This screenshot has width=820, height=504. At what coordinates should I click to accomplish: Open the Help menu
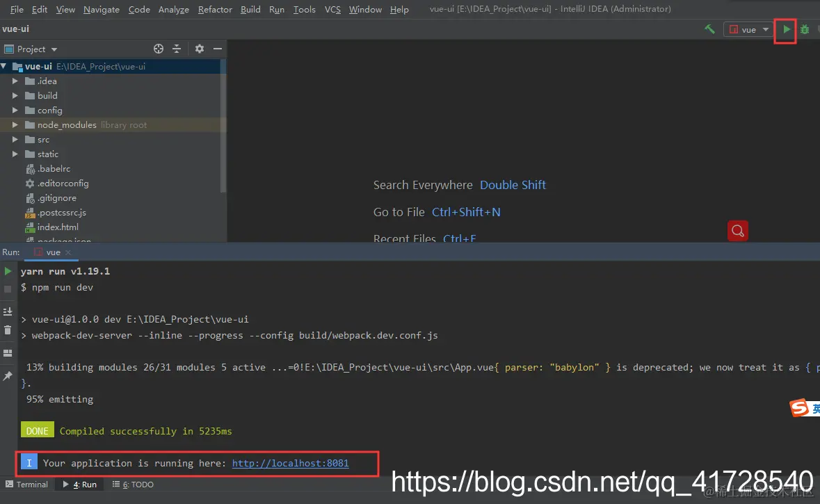pos(399,10)
